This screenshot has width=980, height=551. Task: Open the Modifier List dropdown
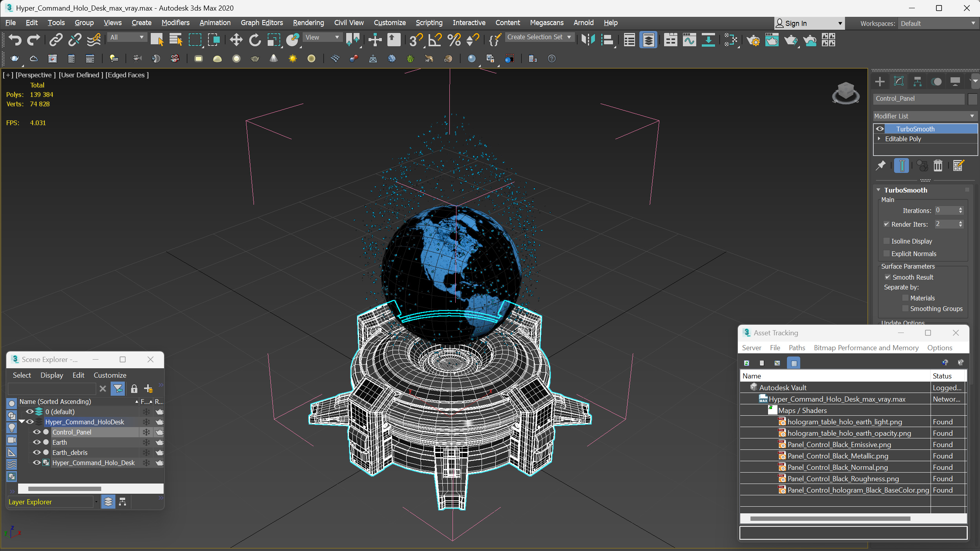coord(924,116)
